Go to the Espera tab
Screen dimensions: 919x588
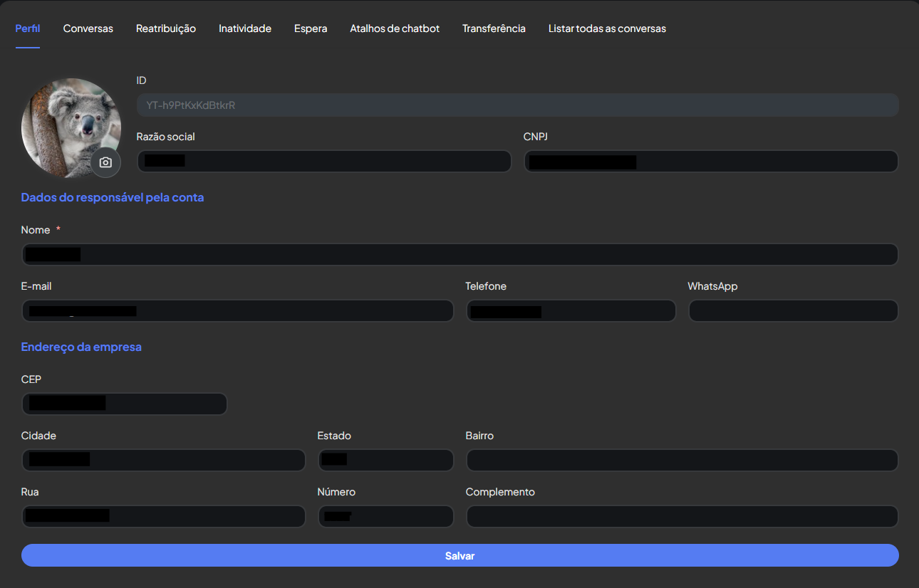[311, 28]
